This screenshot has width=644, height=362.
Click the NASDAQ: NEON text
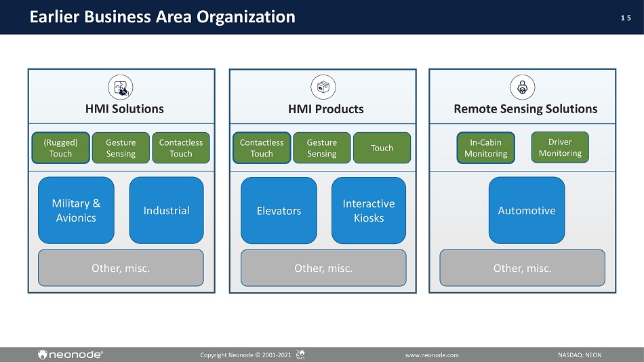[580, 355]
